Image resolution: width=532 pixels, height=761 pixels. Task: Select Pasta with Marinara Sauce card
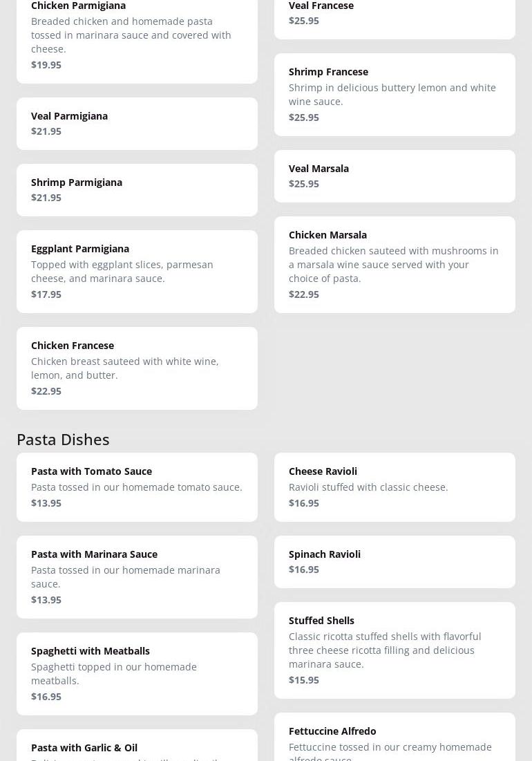coord(137,577)
